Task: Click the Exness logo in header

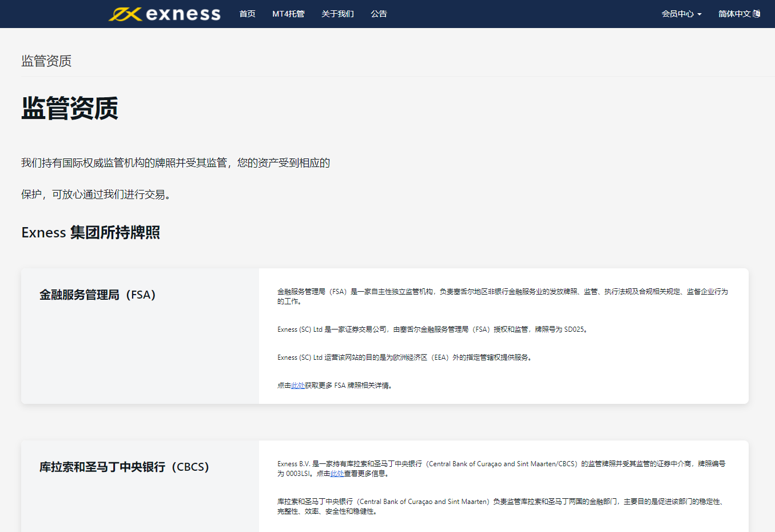Action: tap(165, 14)
